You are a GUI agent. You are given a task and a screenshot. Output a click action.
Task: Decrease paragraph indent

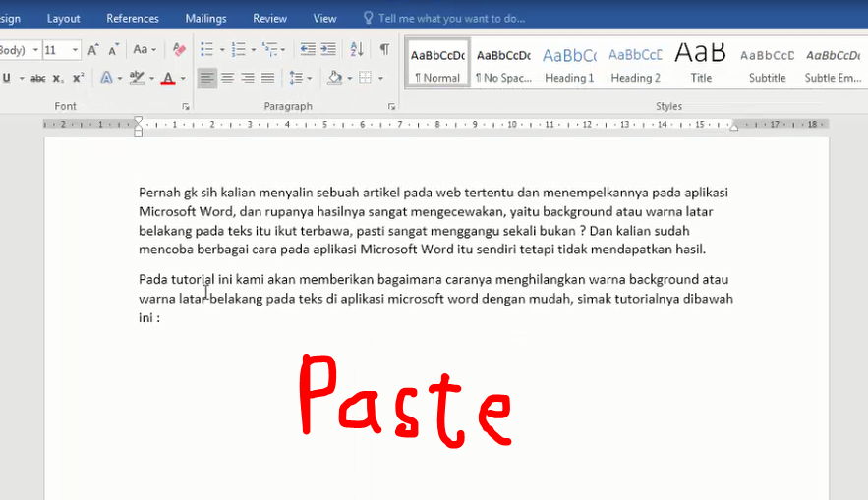point(308,50)
